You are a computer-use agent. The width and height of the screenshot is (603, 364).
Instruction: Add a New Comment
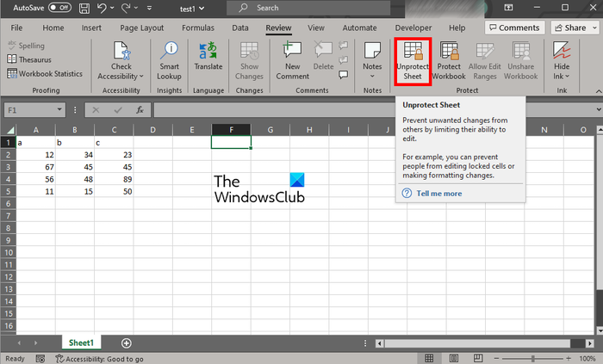point(292,59)
